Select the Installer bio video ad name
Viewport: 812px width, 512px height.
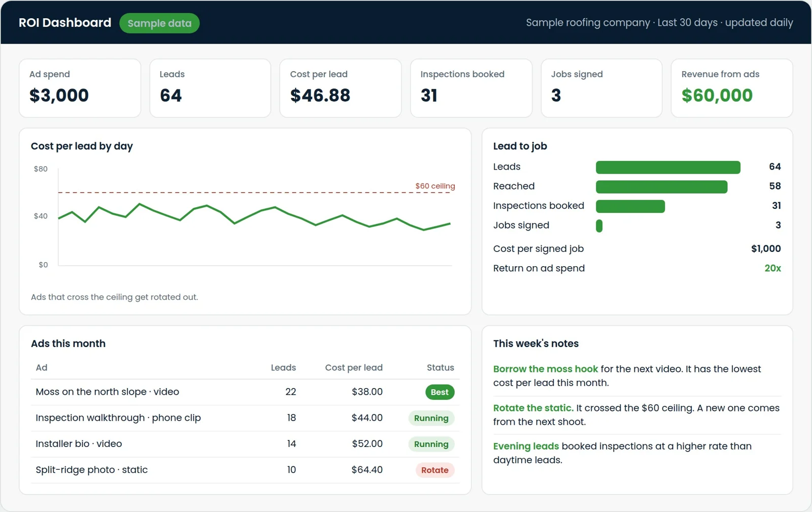79,443
